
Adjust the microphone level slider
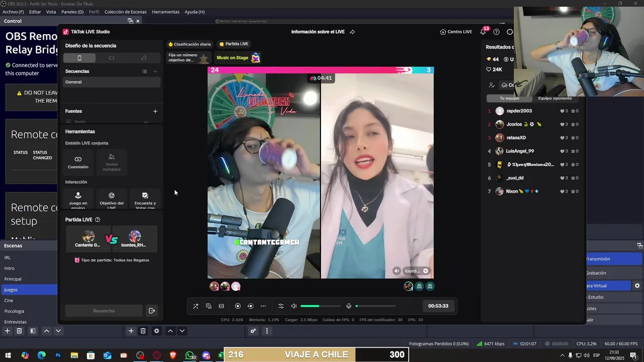pyautogui.click(x=375, y=306)
